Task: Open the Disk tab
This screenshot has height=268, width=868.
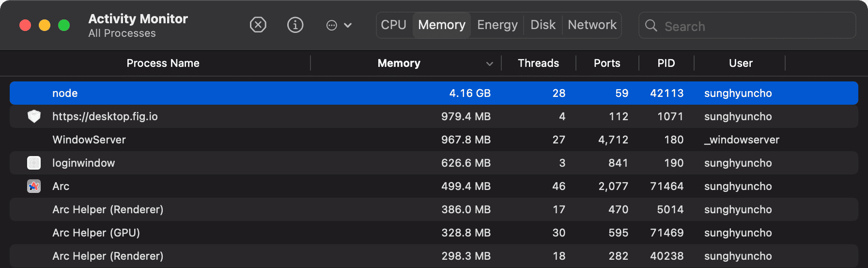Action: click(542, 25)
